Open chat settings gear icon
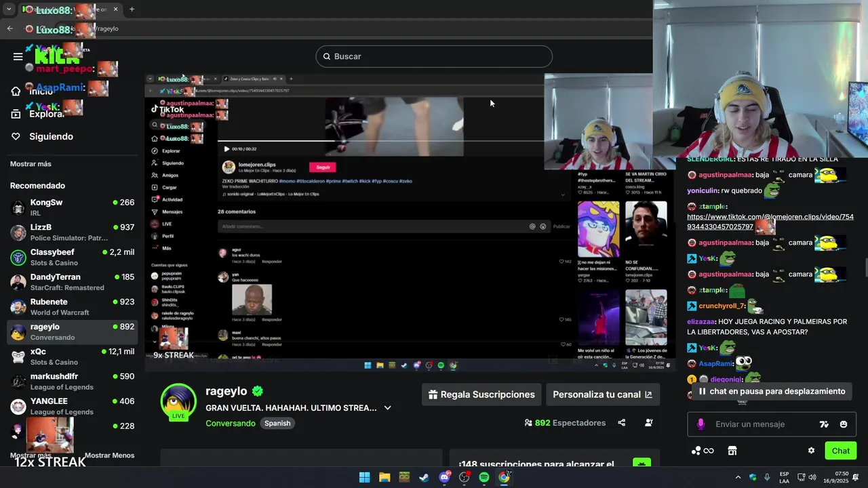The width and height of the screenshot is (868, 488). [x=811, y=451]
